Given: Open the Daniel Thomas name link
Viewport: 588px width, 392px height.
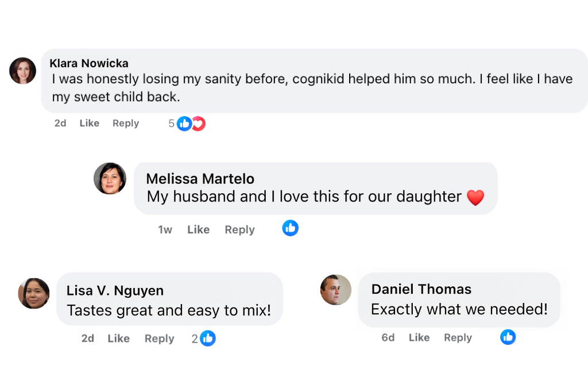Looking at the screenshot, I should (x=421, y=289).
